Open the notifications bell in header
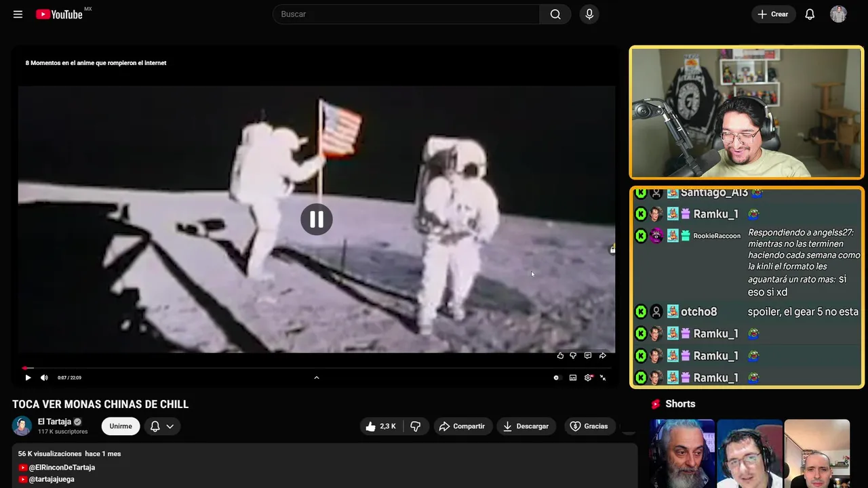868x488 pixels. tap(810, 14)
